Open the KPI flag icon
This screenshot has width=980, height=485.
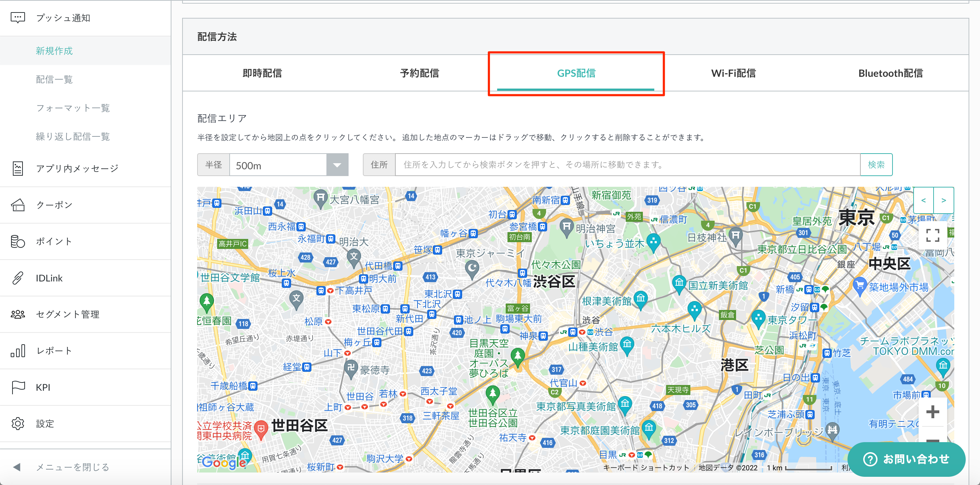tap(17, 387)
